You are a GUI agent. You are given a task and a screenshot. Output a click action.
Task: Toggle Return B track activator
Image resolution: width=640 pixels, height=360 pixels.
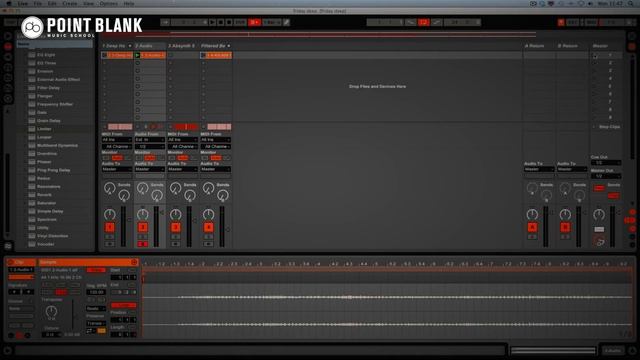coord(565,227)
